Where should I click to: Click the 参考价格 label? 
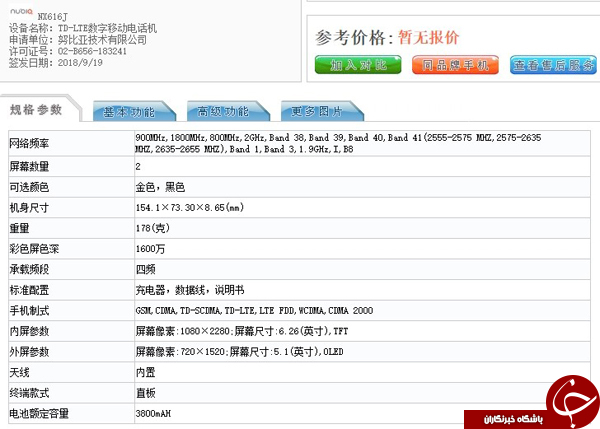click(x=354, y=38)
